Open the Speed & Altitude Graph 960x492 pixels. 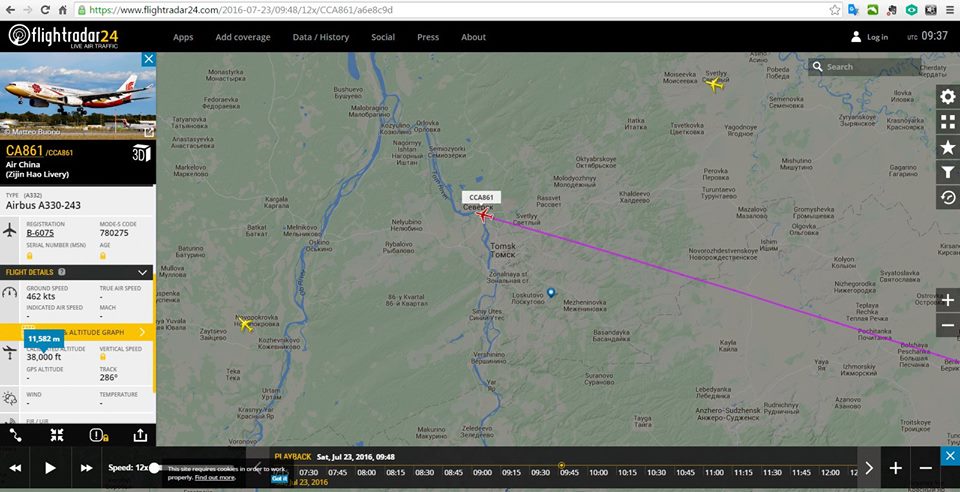tap(77, 332)
